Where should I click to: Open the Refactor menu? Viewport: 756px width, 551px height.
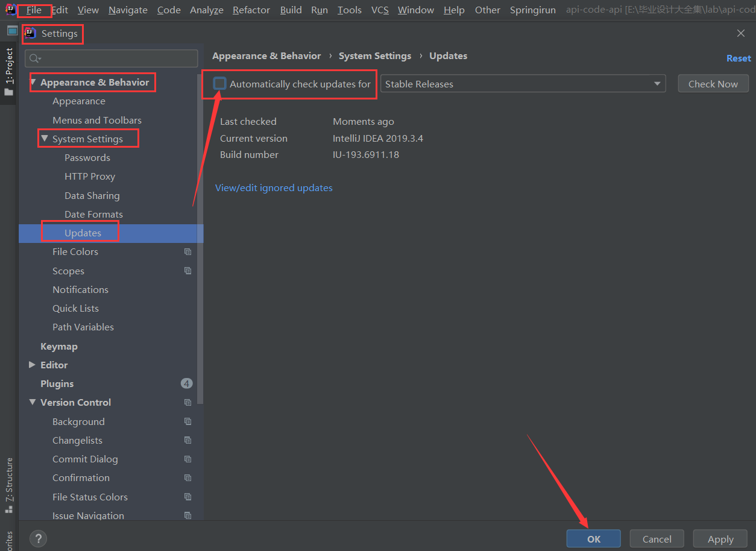point(251,10)
